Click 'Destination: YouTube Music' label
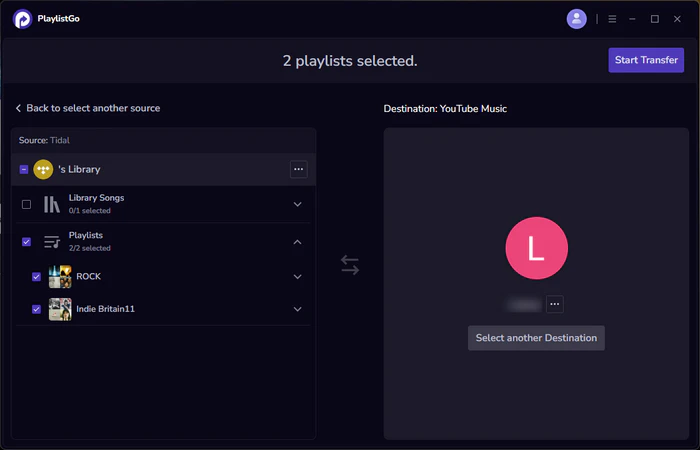 pos(445,108)
